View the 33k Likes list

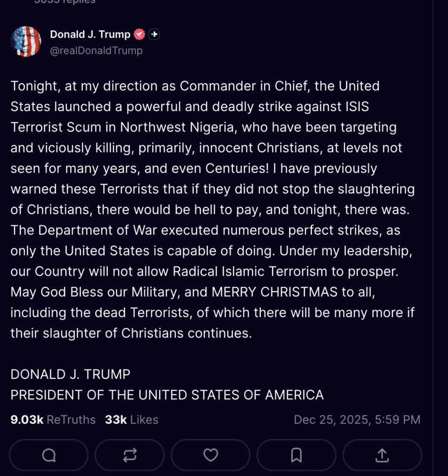132,420
